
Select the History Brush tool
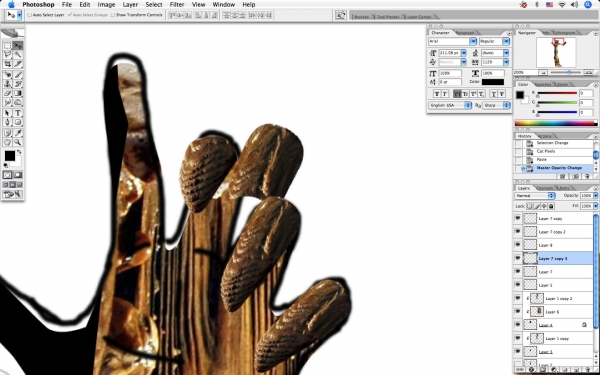click(x=18, y=84)
